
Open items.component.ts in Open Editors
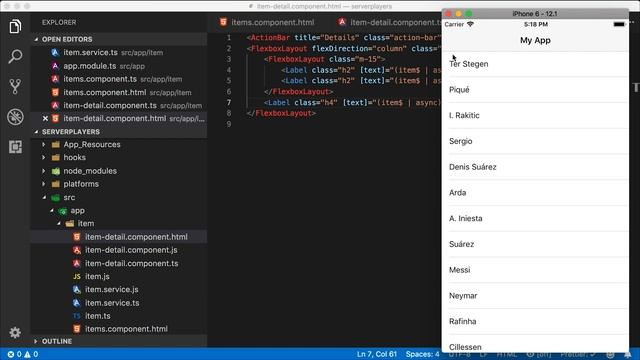(x=118, y=79)
